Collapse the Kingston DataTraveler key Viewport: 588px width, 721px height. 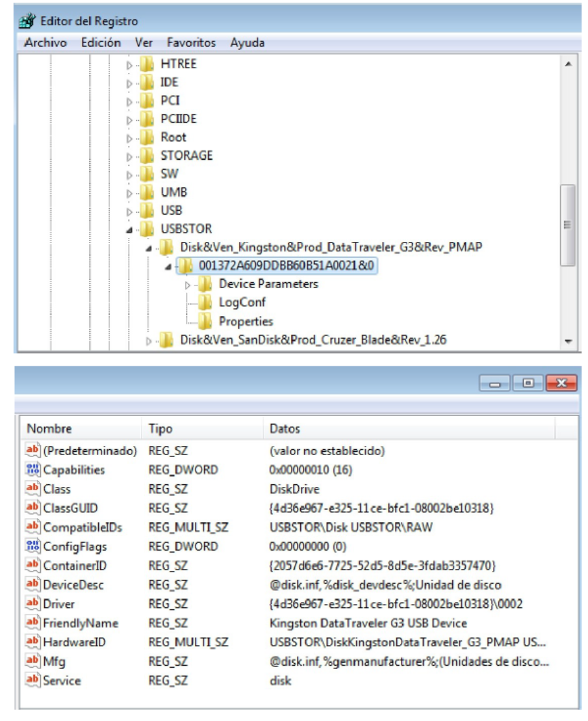pos(148,248)
